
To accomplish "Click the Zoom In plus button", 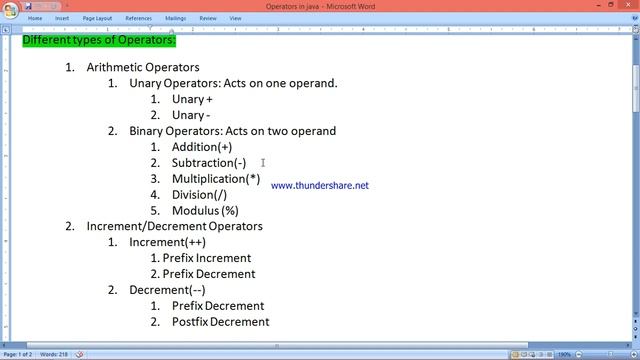I will tap(634, 355).
